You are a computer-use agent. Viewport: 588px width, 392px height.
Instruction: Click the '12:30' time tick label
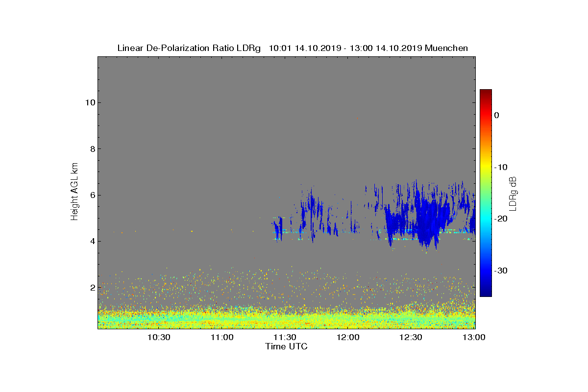[x=411, y=337]
